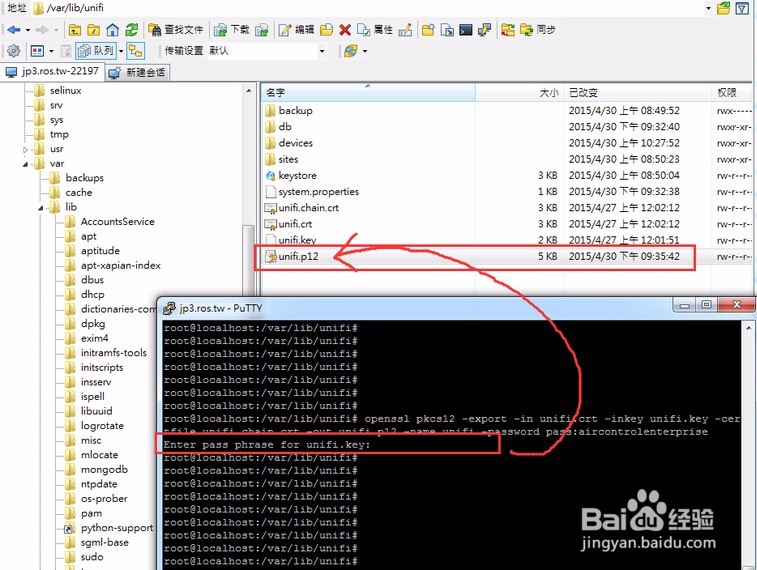Open 属性 properties for the file
Image resolution: width=757 pixels, height=570 pixels.
coord(375,30)
